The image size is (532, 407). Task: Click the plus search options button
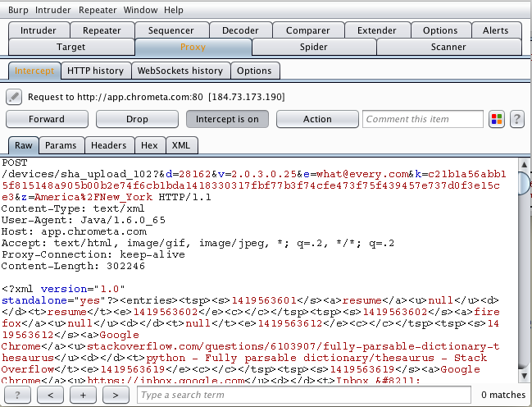click(83, 395)
